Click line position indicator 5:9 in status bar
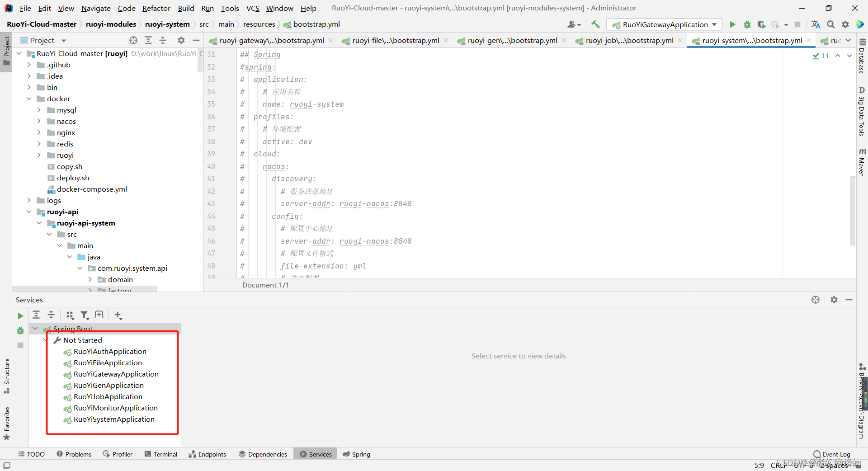This screenshot has height=471, width=868. coord(759,465)
